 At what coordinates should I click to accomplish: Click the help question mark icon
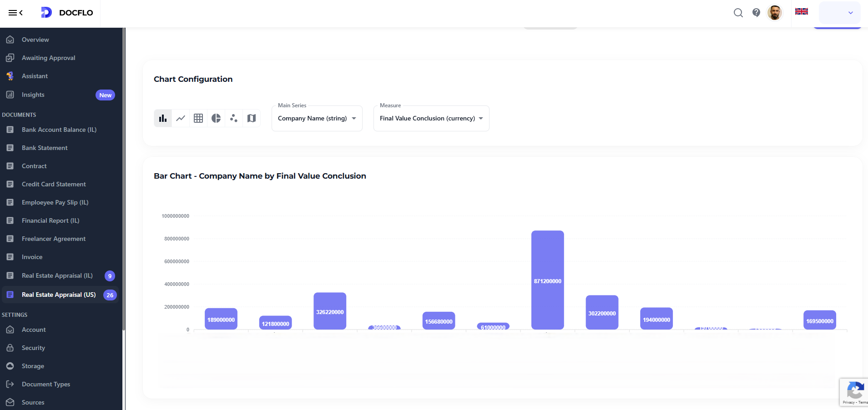tap(756, 13)
